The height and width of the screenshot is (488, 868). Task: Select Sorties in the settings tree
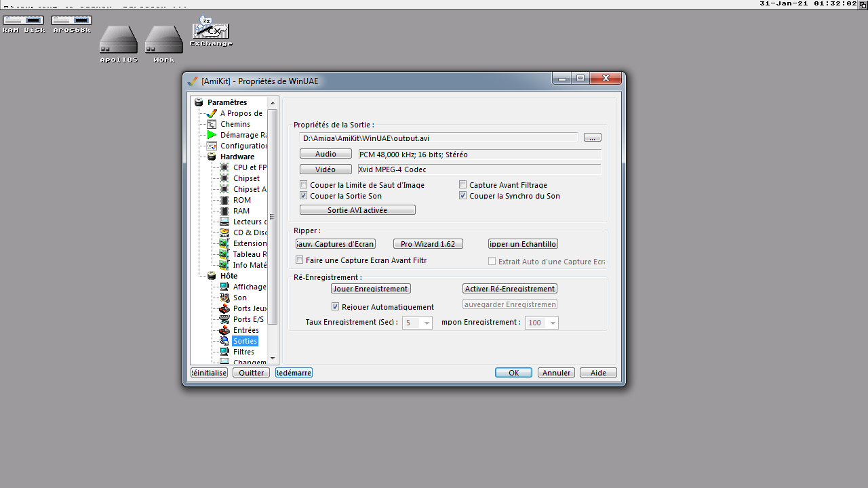coord(245,341)
